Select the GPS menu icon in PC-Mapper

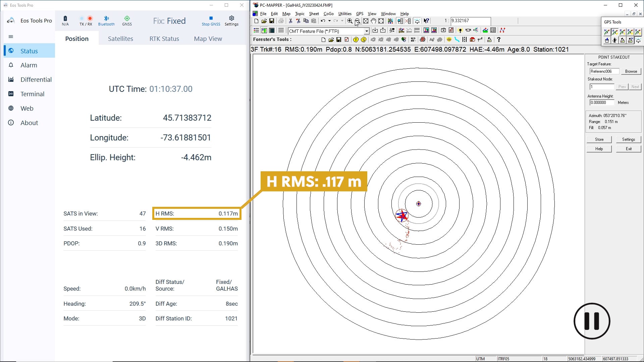point(360,13)
